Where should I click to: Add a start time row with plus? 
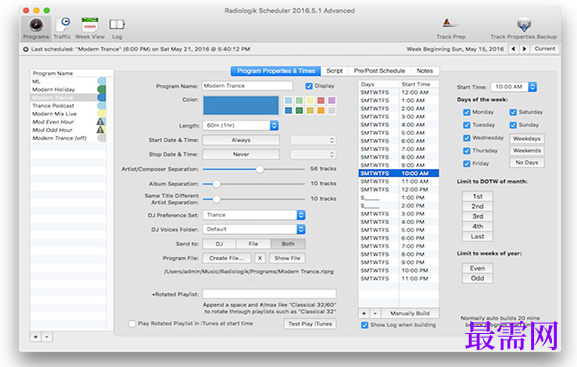point(364,313)
